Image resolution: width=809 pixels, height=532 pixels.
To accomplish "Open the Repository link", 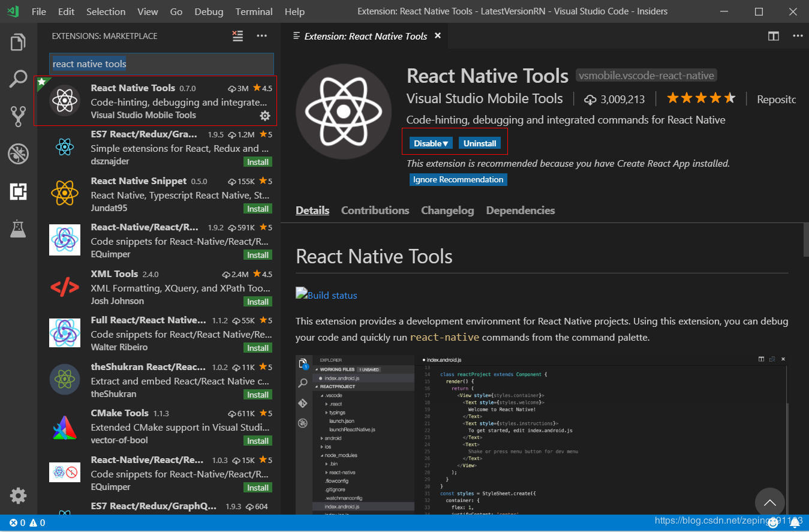I will tap(777, 99).
